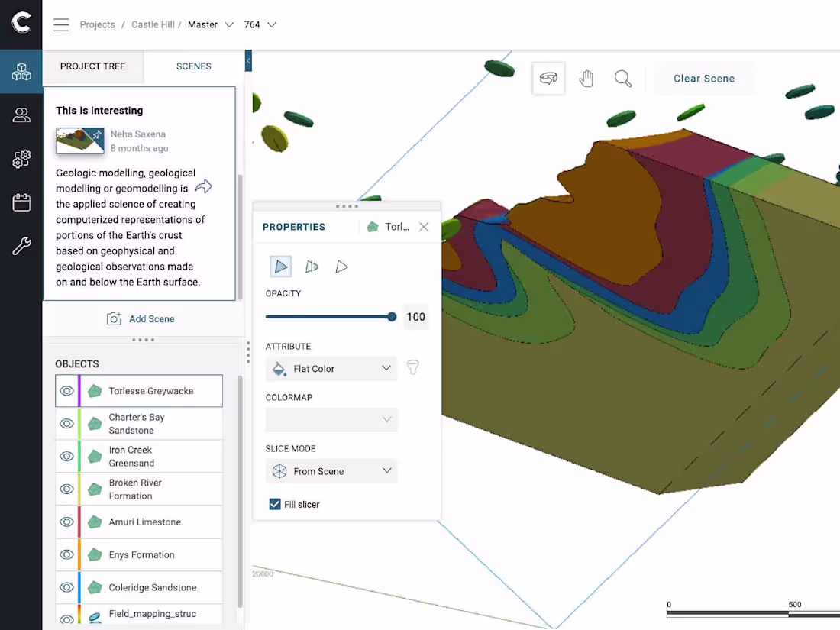Click the Add Scene button
Image resolution: width=840 pixels, height=630 pixels.
point(141,318)
